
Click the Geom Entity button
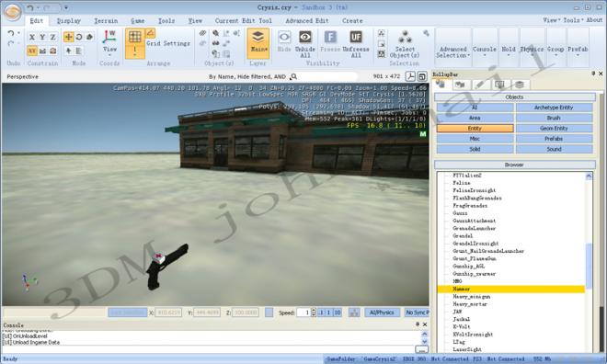(x=554, y=129)
